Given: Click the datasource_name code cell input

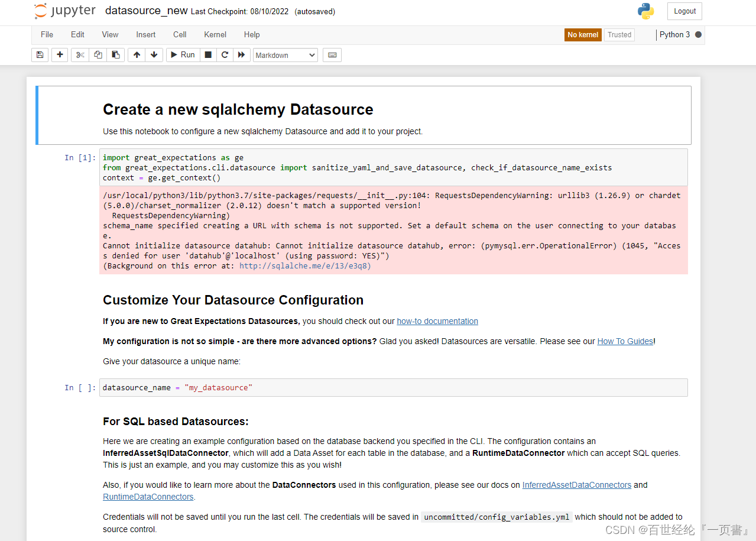Looking at the screenshot, I should 394,387.
